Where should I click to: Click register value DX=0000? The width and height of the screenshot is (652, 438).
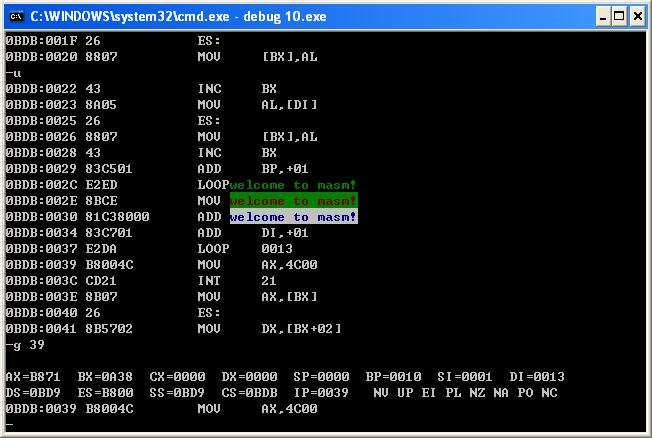tap(249, 377)
